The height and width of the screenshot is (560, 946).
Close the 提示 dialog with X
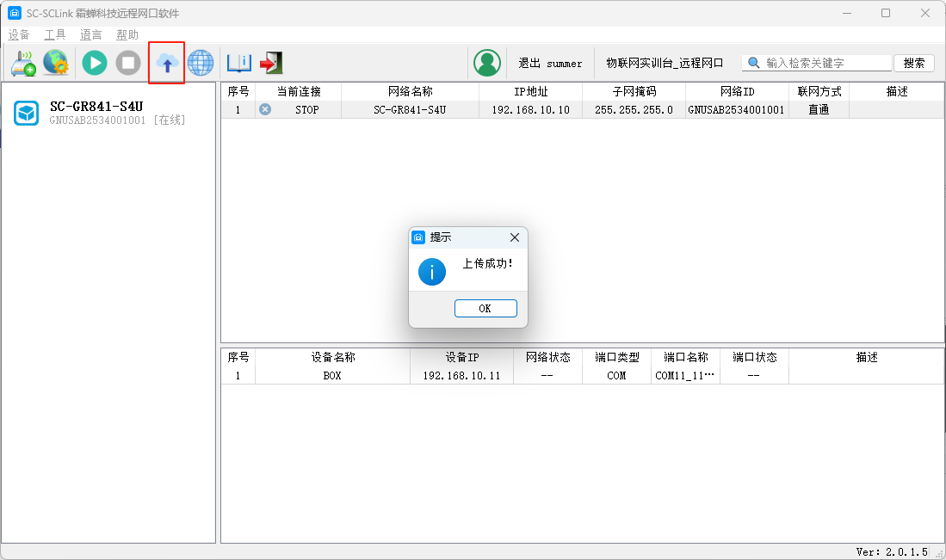[x=515, y=237]
